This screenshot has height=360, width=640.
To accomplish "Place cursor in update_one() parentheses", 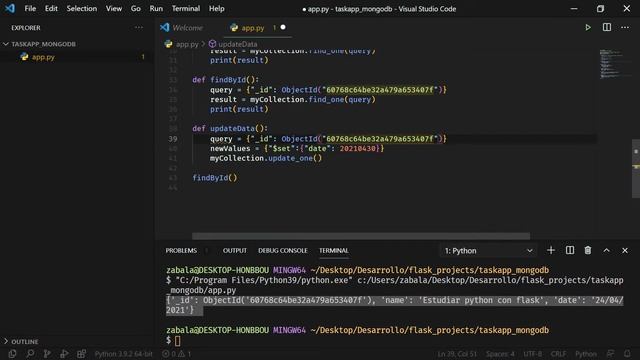I will [x=318, y=158].
